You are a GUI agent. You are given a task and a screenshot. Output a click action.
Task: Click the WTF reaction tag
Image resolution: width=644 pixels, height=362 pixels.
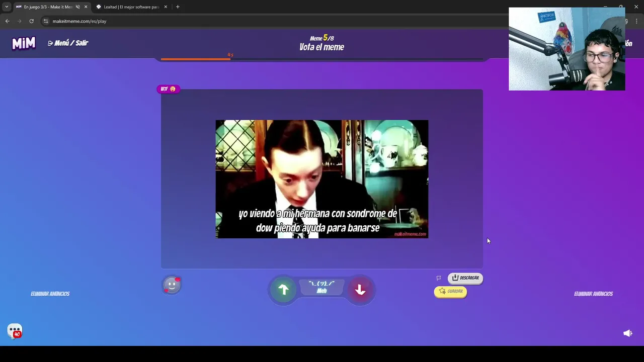168,89
